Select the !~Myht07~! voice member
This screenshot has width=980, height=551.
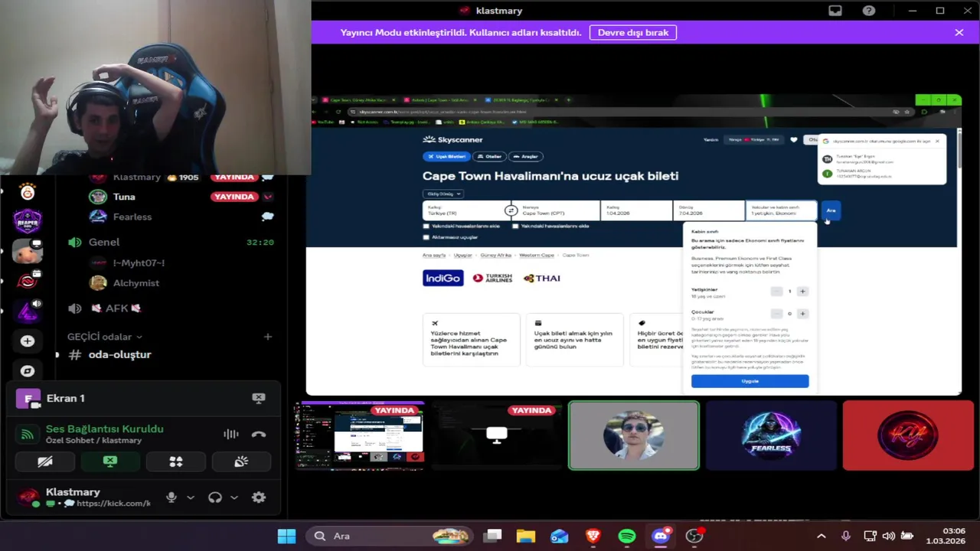point(138,262)
